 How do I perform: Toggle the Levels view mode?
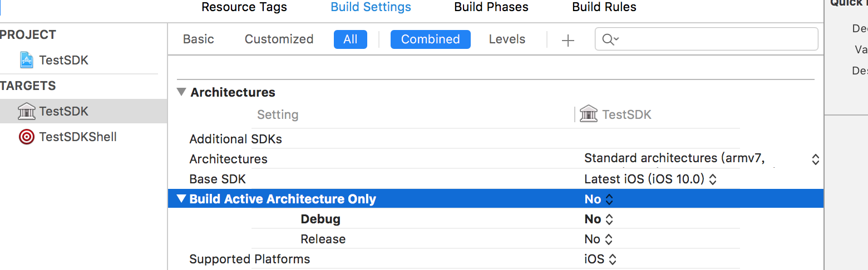507,39
